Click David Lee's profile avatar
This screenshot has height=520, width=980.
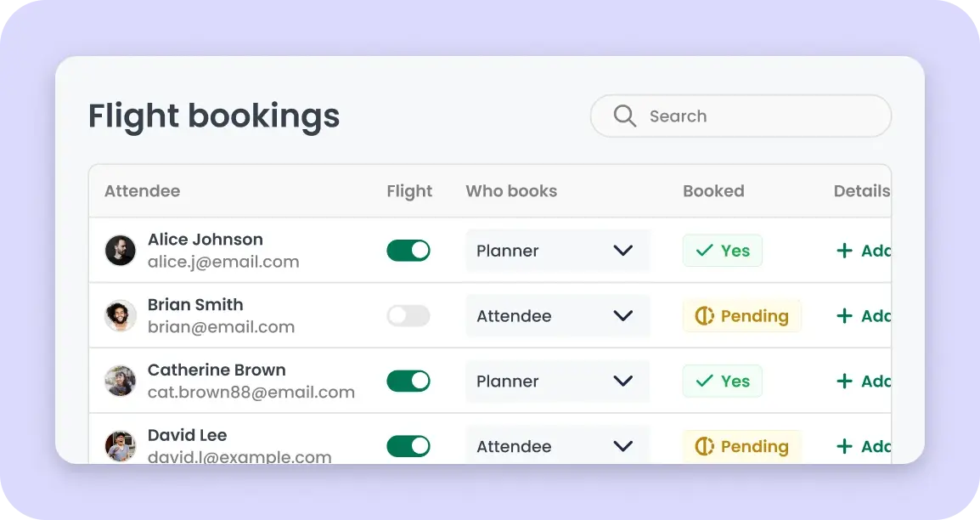point(120,446)
